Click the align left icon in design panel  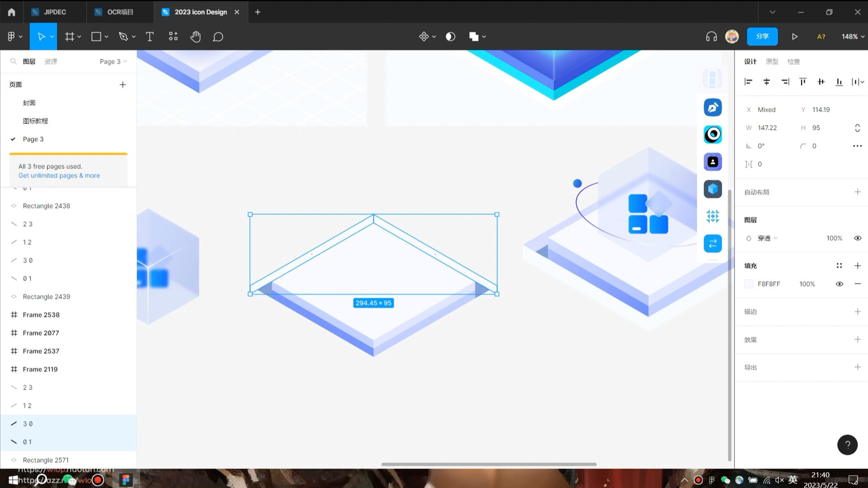748,82
